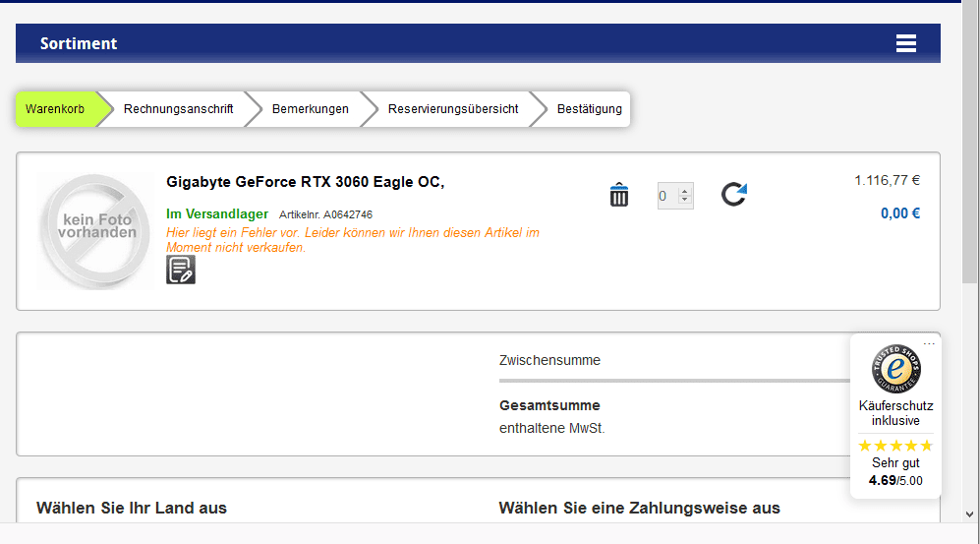This screenshot has height=544, width=980.
Task: Go to the Reservierungsübersicht step
Action: (452, 109)
